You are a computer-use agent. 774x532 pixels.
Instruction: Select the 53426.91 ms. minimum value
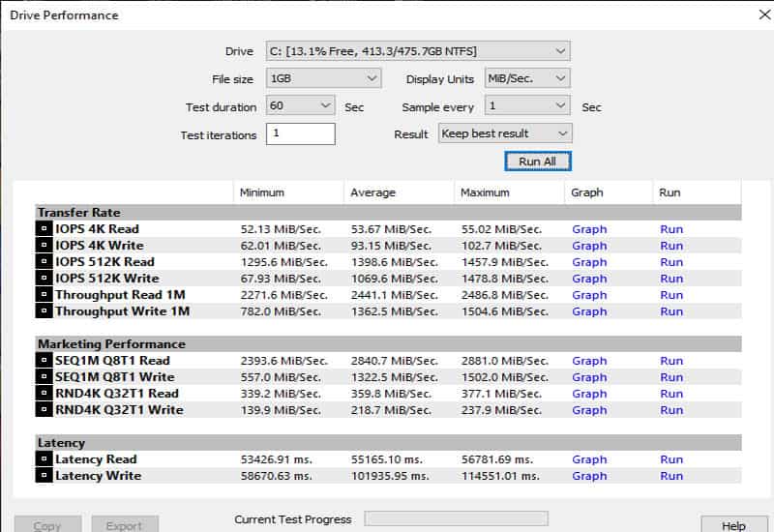pyautogui.click(x=277, y=459)
